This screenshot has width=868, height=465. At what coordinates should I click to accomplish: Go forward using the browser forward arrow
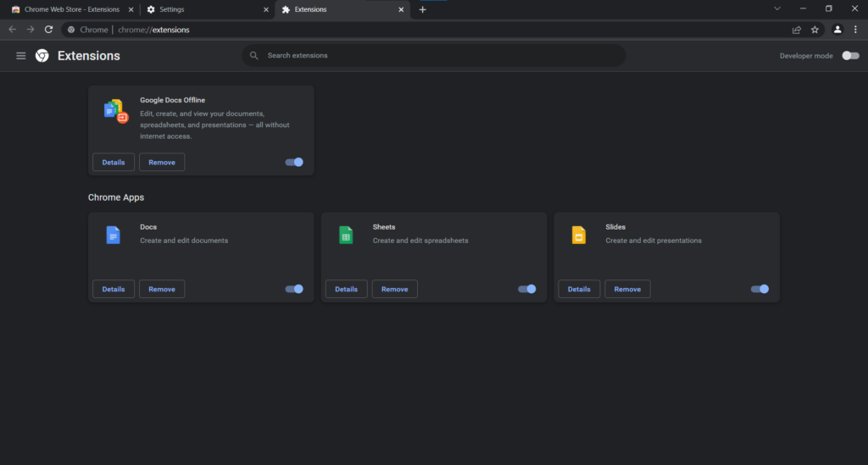coord(31,30)
